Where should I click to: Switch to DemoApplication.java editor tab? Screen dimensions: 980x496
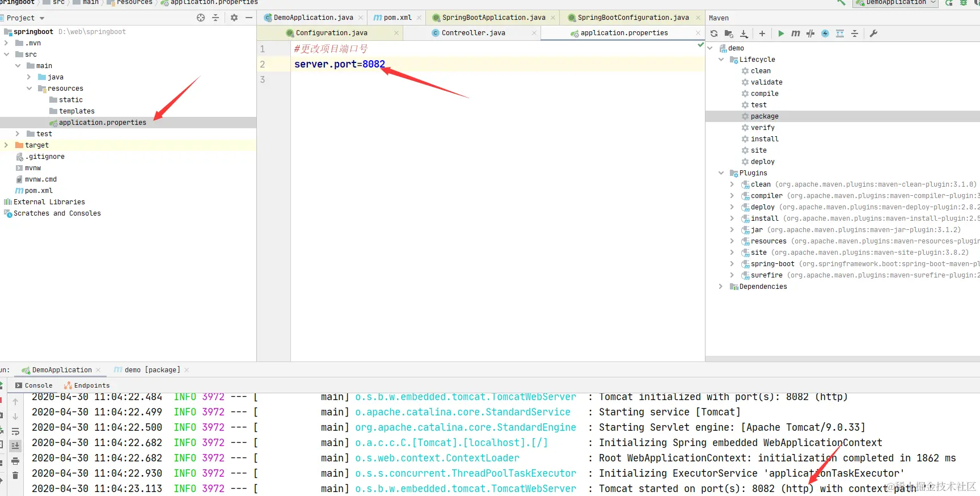[313, 18]
